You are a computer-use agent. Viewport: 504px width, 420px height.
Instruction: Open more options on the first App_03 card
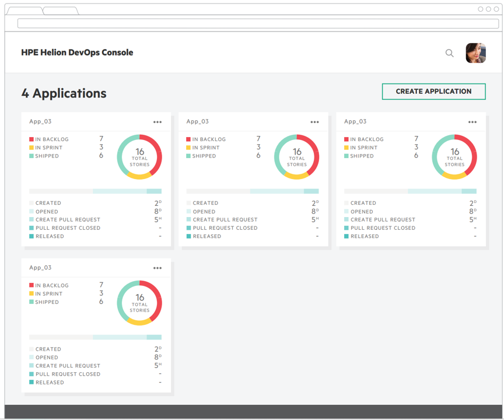point(157,122)
